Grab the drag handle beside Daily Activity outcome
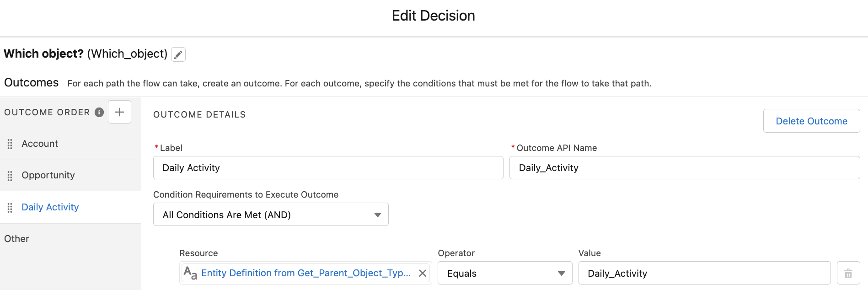The height and width of the screenshot is (290, 868). click(x=10, y=207)
